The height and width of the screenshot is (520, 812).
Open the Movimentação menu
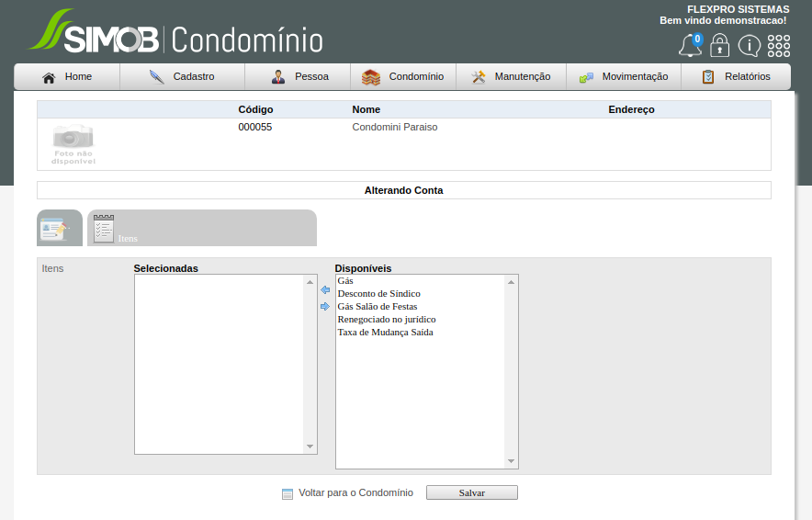point(624,76)
